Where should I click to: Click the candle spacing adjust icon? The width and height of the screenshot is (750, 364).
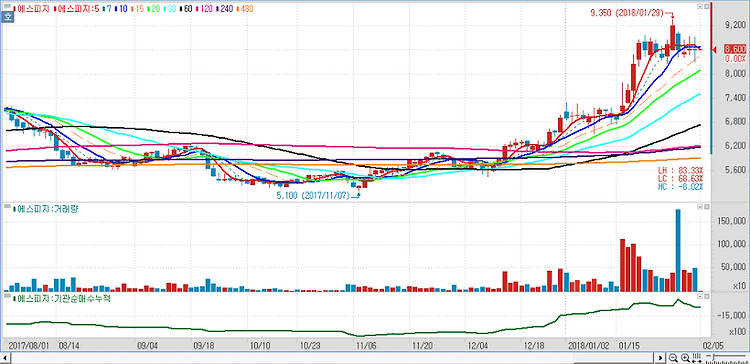click(x=697, y=358)
